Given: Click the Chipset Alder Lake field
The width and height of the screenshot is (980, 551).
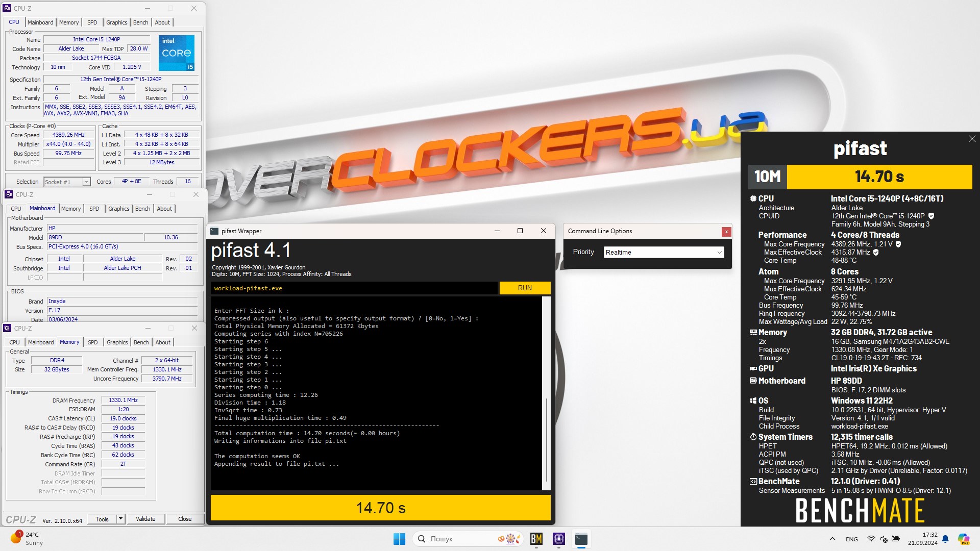Looking at the screenshot, I should point(122,259).
